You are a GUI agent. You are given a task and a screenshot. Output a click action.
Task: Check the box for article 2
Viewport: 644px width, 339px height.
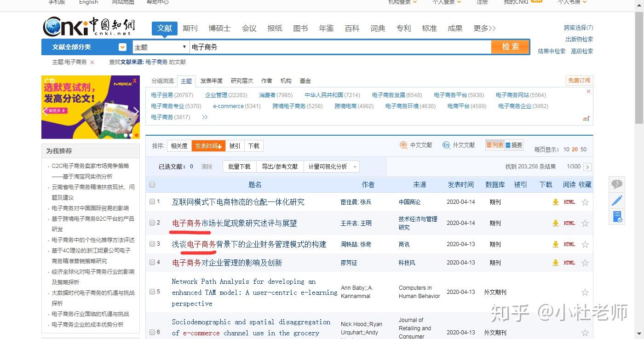[152, 223]
